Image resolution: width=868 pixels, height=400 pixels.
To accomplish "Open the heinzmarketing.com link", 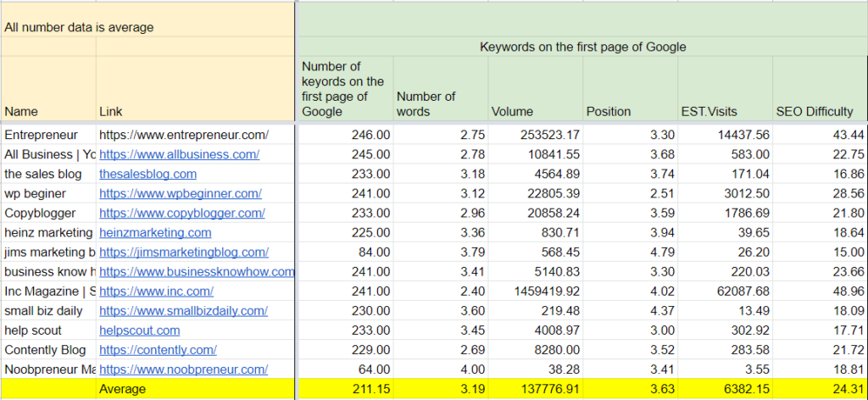I will point(155,233).
